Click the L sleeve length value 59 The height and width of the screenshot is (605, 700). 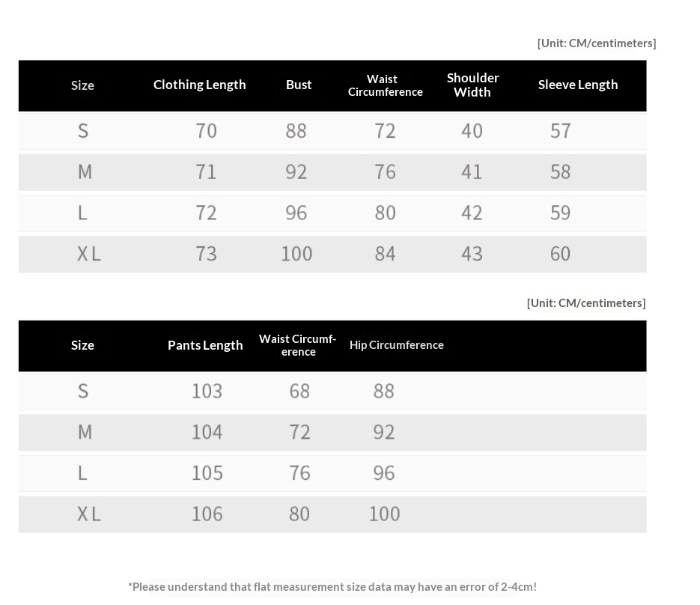pos(560,213)
